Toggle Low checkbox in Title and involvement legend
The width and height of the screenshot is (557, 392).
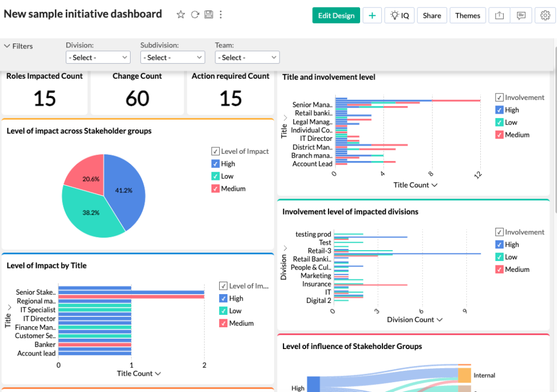(x=499, y=122)
